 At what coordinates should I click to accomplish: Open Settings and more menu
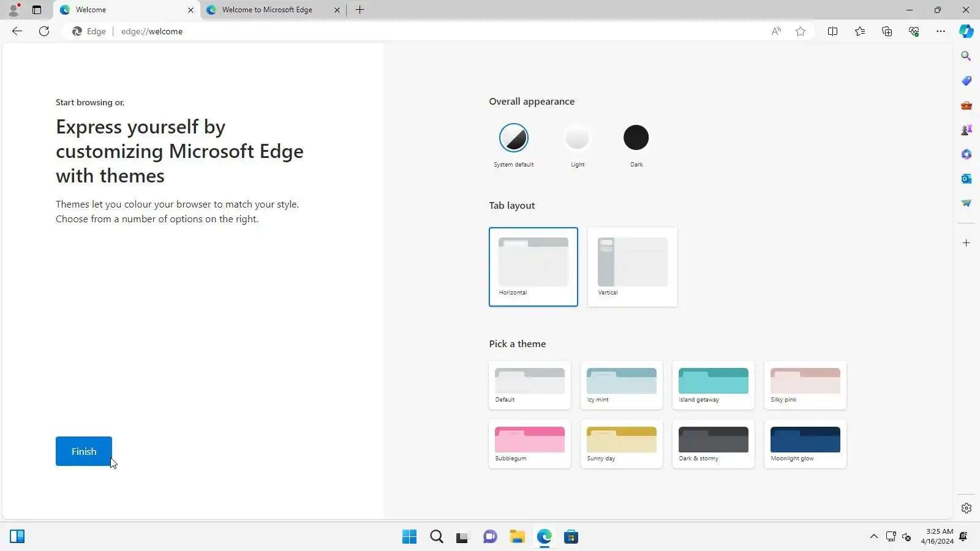[x=941, y=31]
